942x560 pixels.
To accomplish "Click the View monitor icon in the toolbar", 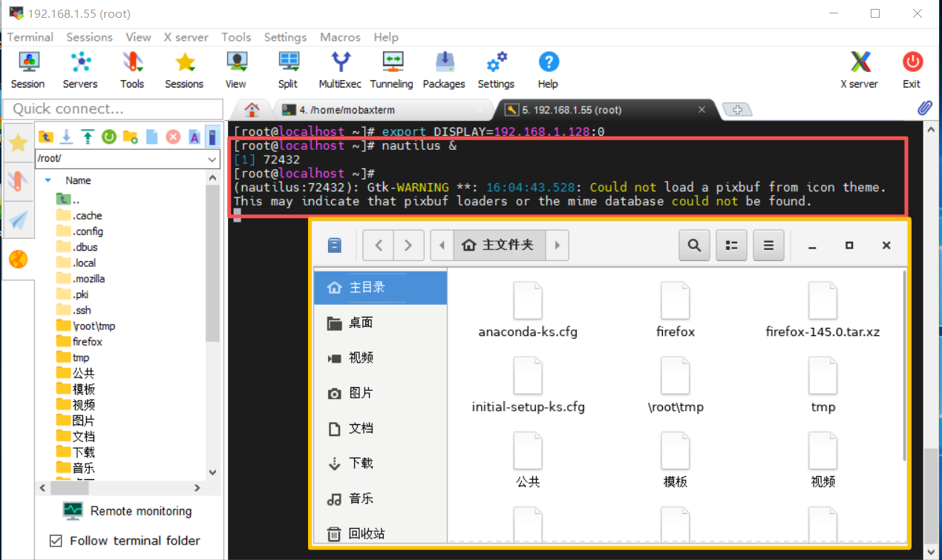I will (236, 70).
